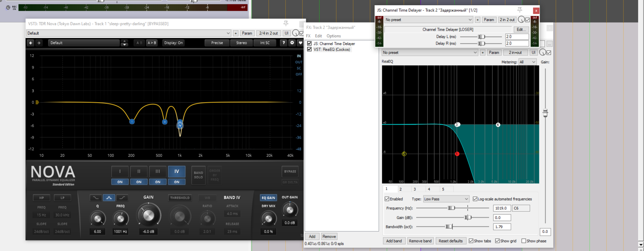Toggle Channel Time Delayer bypass checkbox
This screenshot has width=644, height=251.
(x=527, y=20)
